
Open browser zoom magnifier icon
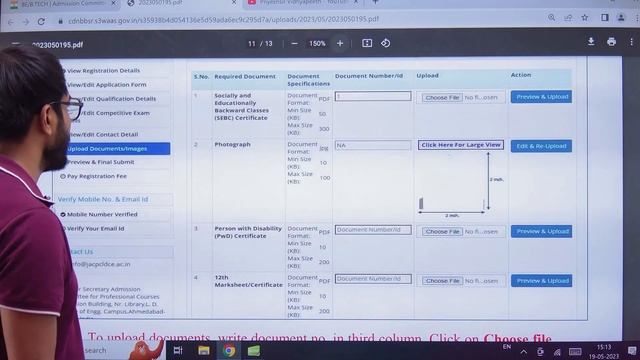coord(551,17)
